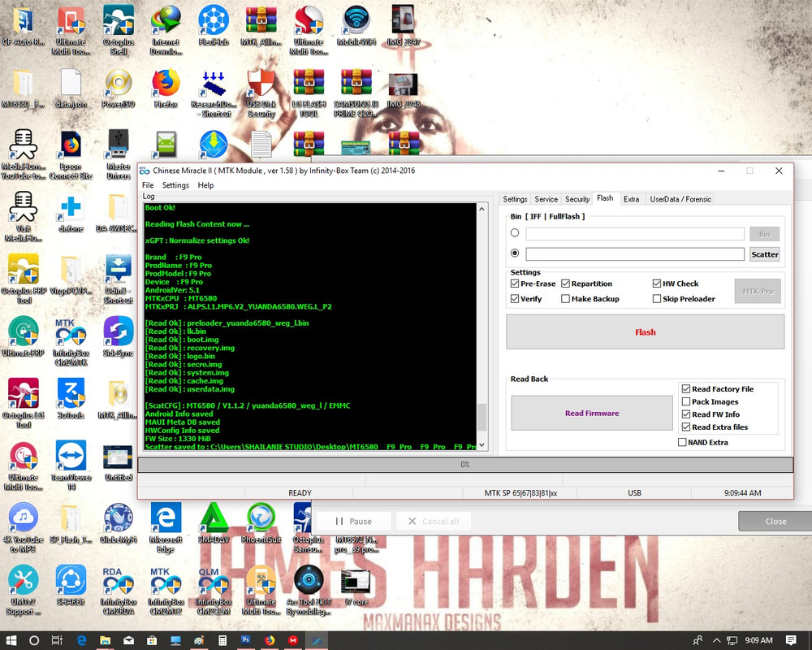Open the drfone desktop icon

[x=71, y=213]
